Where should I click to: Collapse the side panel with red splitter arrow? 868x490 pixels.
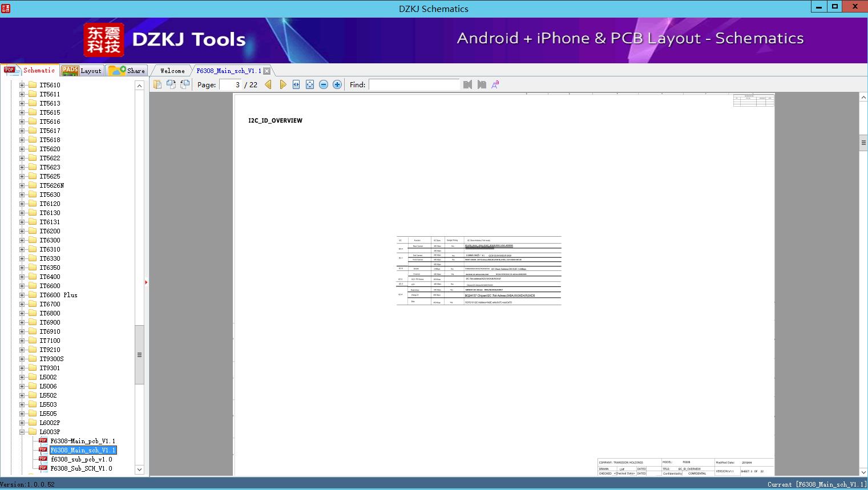coord(146,282)
